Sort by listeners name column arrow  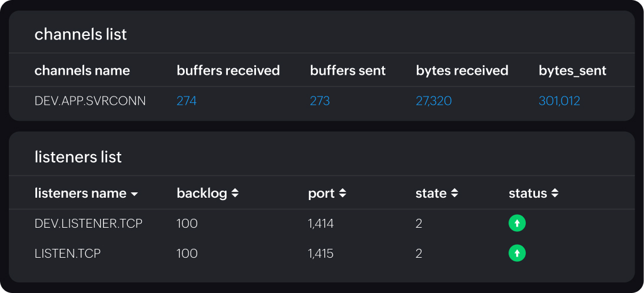[x=135, y=194]
